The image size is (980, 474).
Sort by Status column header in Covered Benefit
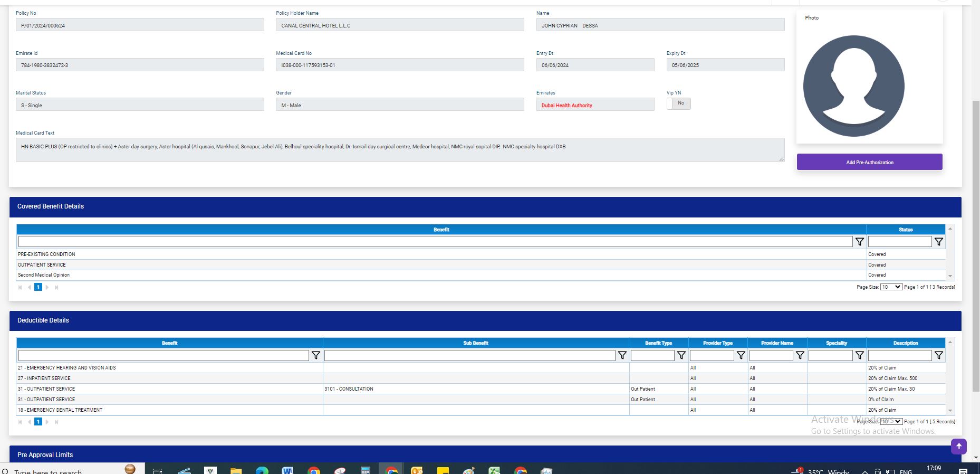point(905,230)
